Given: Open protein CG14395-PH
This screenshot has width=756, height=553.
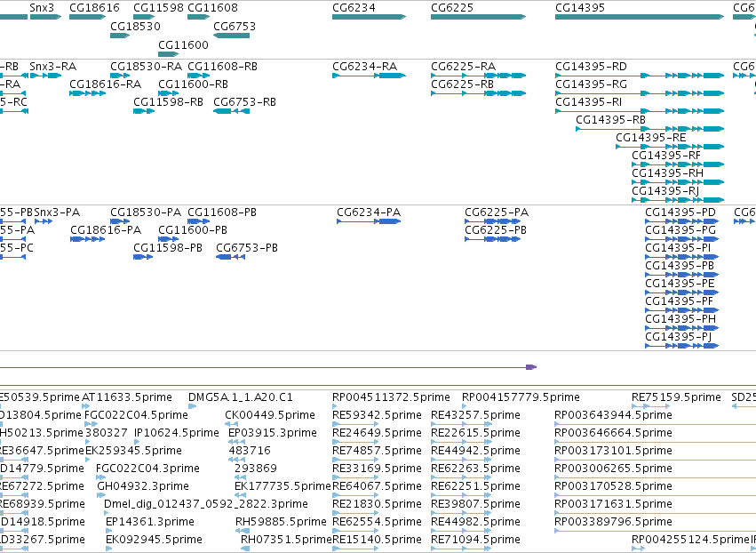Looking at the screenshot, I should point(680,320).
